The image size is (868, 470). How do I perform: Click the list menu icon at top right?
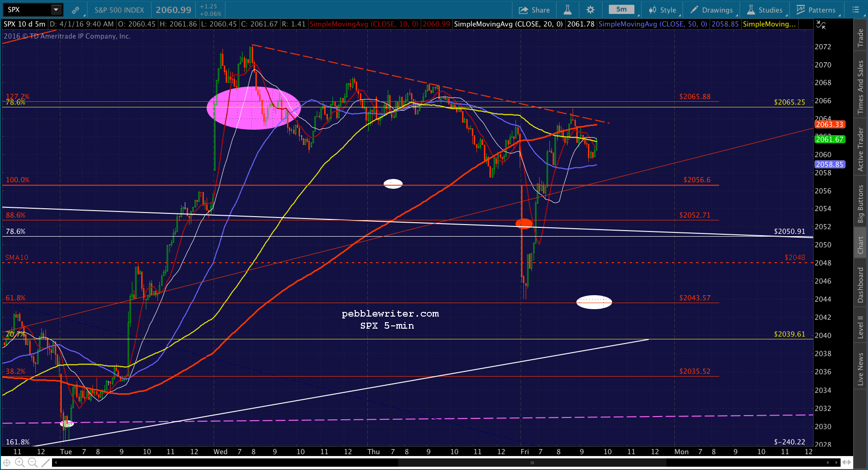click(x=856, y=10)
